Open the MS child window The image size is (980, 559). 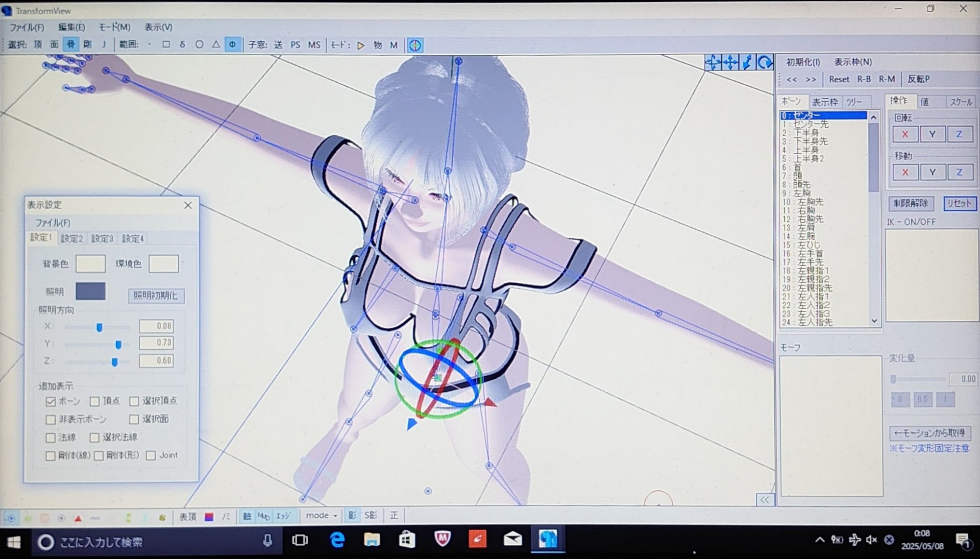[314, 45]
